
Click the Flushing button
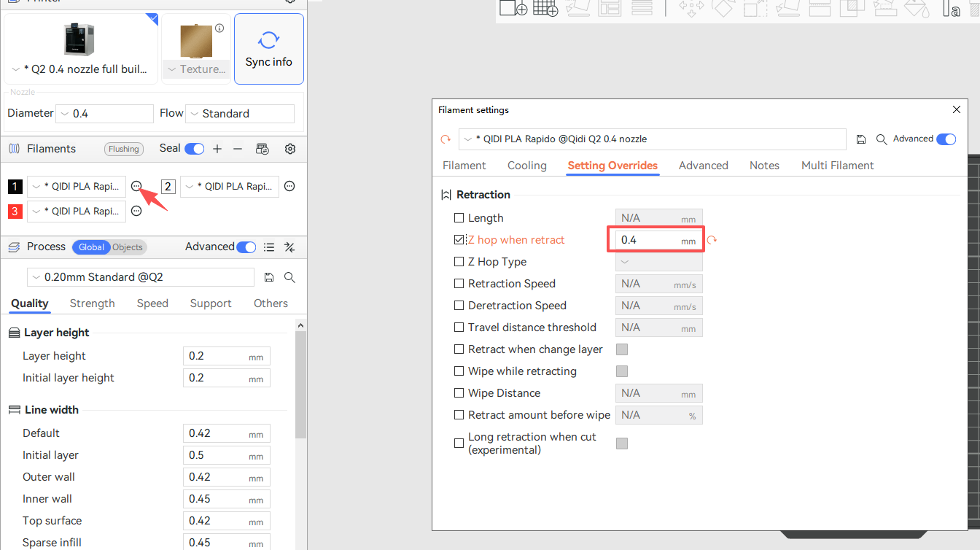pos(124,149)
